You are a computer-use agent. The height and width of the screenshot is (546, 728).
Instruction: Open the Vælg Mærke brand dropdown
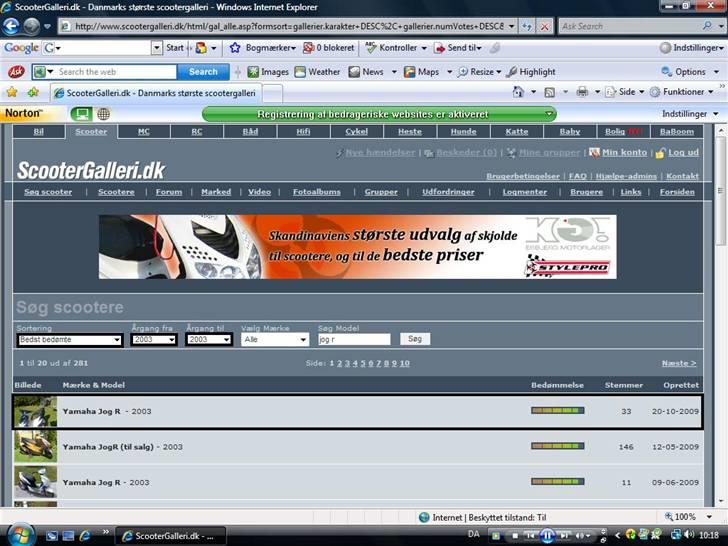[x=275, y=340]
